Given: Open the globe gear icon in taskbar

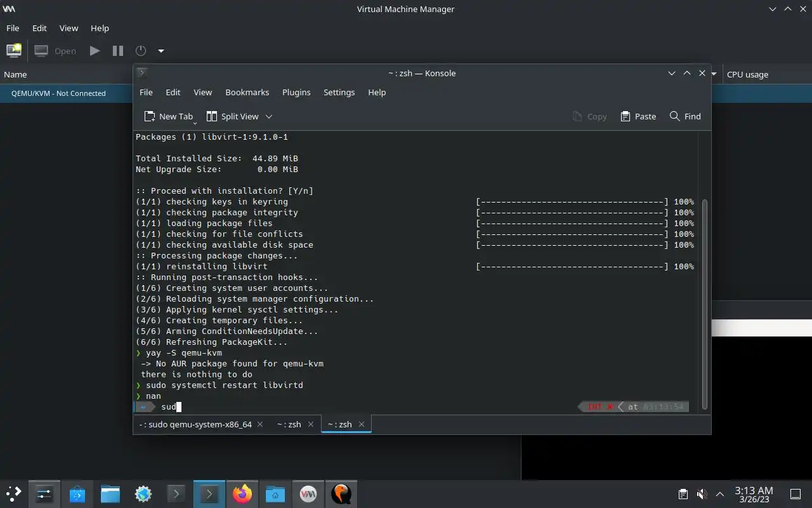Looking at the screenshot, I should click(143, 493).
